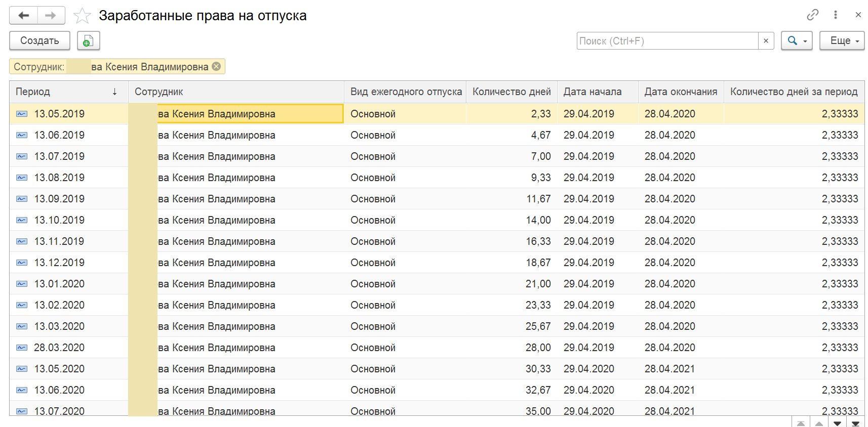Image resolution: width=868 pixels, height=427 pixels.
Task: Click record icon for 13.01.2020 row
Action: 22,284
